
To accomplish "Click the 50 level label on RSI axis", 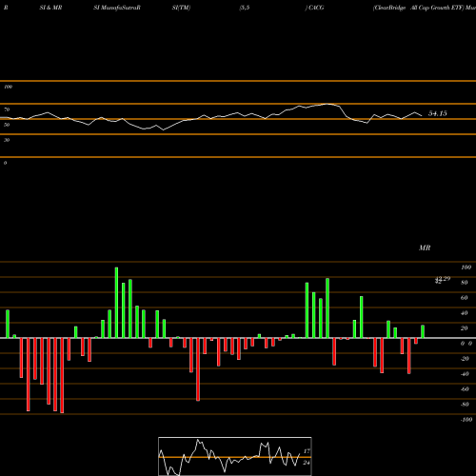I will pos(7,125).
